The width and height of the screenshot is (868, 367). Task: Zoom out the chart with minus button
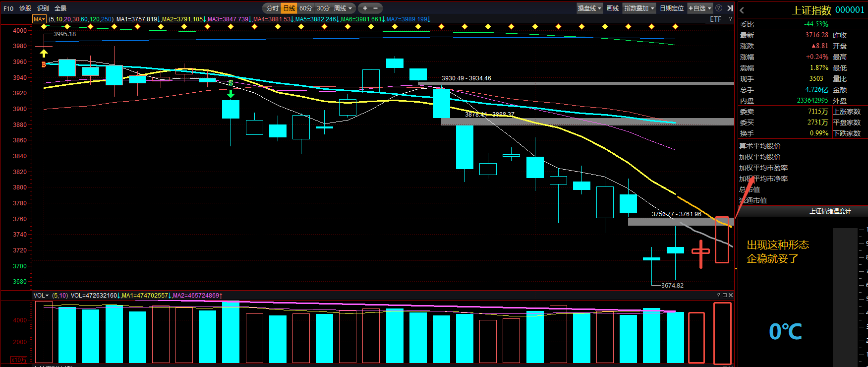(376, 8)
